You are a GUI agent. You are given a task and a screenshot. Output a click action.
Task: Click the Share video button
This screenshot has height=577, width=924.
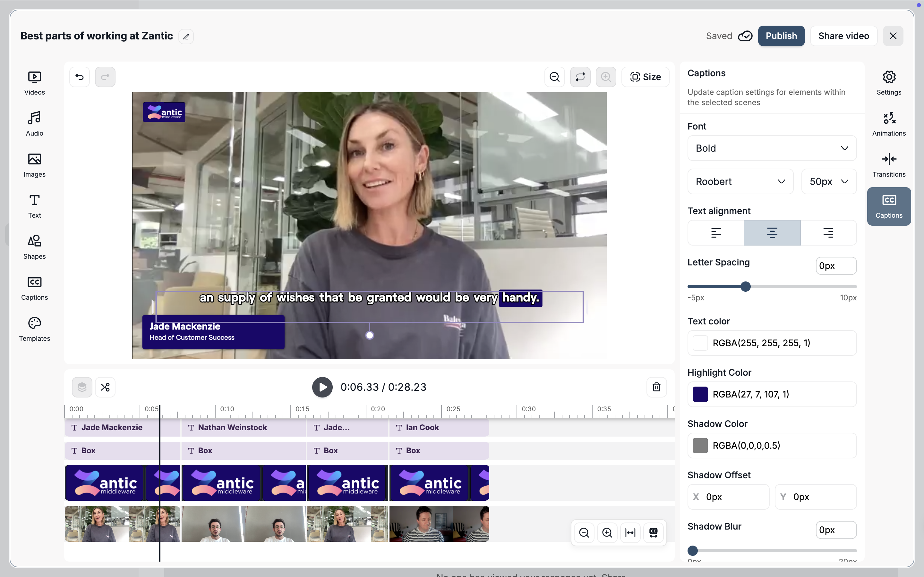(843, 36)
